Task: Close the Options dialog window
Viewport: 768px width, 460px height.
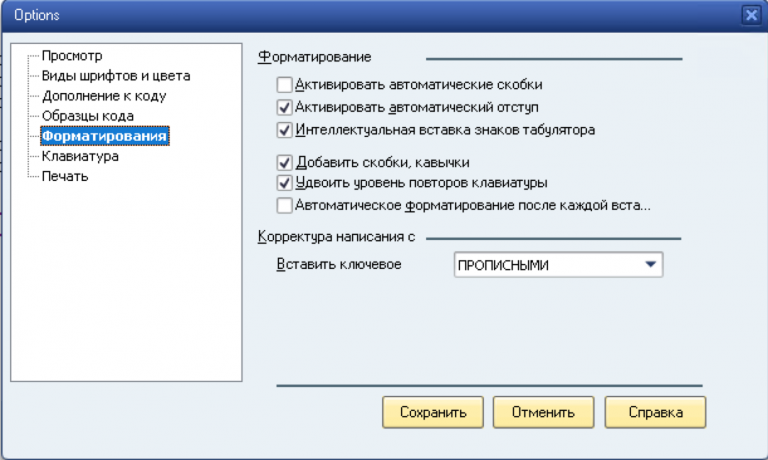Action: [x=751, y=15]
